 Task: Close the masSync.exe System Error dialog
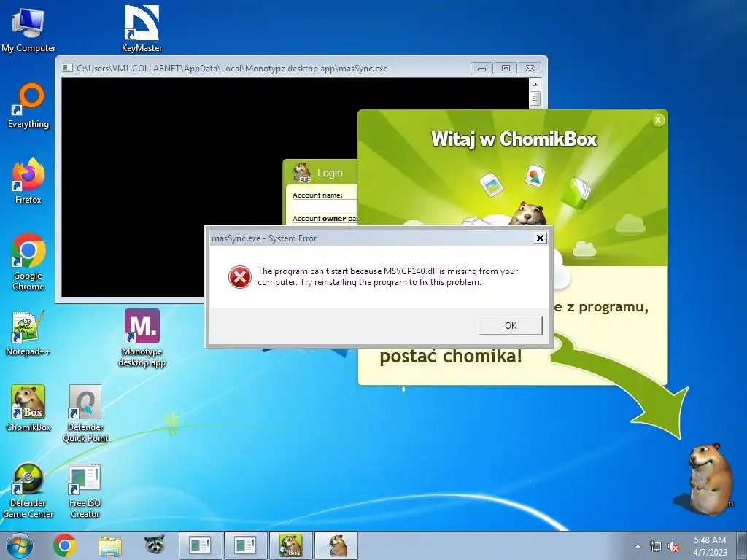tap(540, 238)
